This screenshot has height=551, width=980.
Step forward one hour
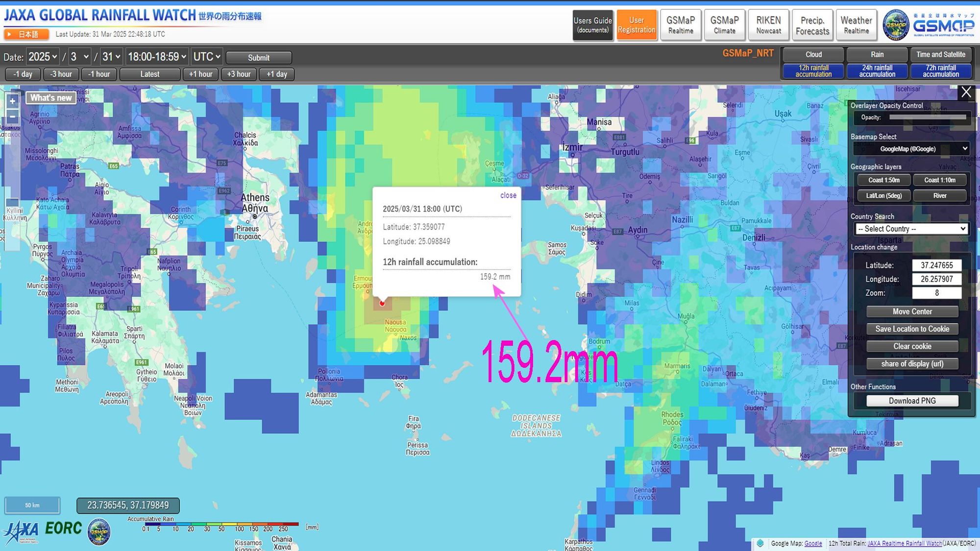(x=201, y=74)
